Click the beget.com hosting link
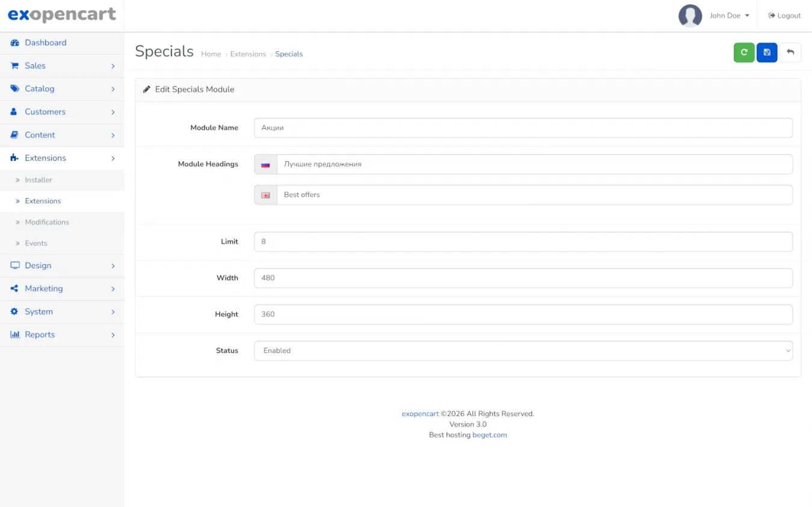 (x=490, y=435)
